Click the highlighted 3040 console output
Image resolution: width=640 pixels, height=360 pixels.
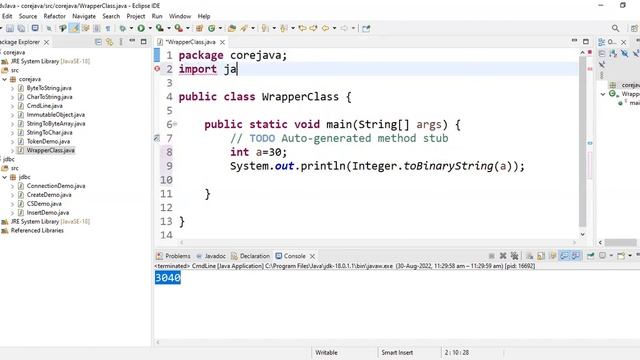point(168,278)
